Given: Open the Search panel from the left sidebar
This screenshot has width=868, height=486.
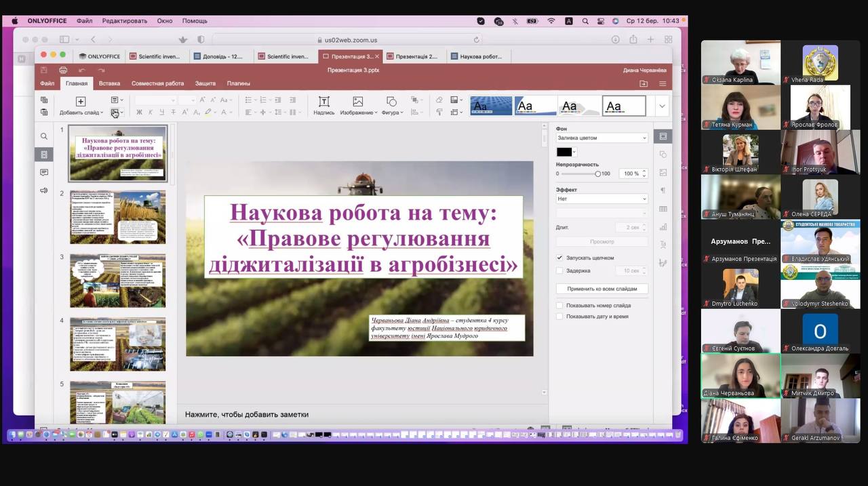Looking at the screenshot, I should pyautogui.click(x=44, y=136).
